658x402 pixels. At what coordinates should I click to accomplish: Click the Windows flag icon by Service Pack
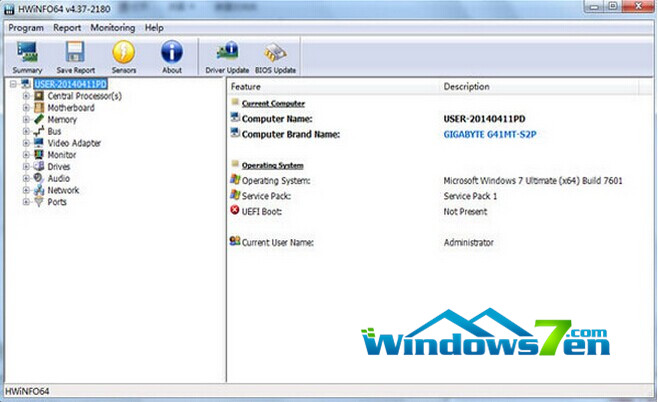pyautogui.click(x=235, y=195)
